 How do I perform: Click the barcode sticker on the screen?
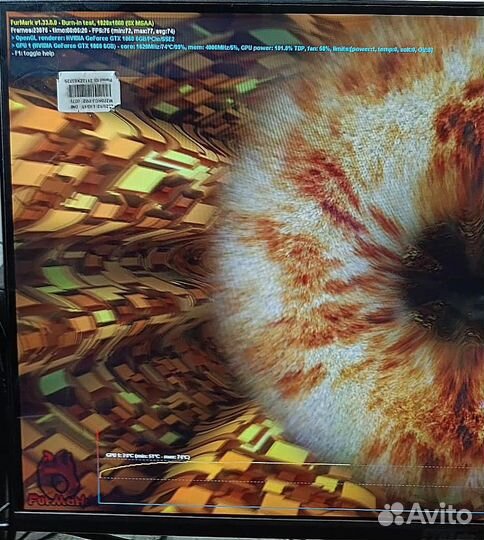point(89,92)
